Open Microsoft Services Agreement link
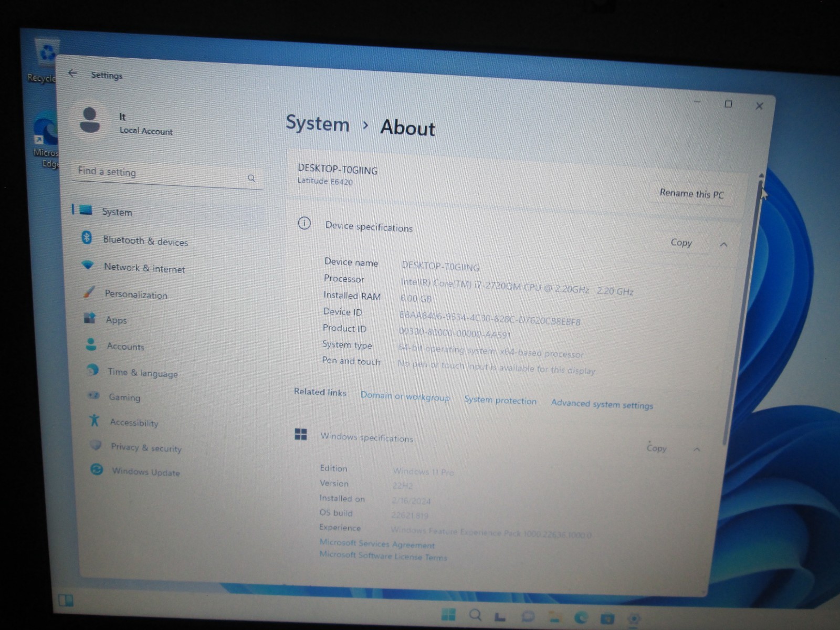 click(377, 543)
